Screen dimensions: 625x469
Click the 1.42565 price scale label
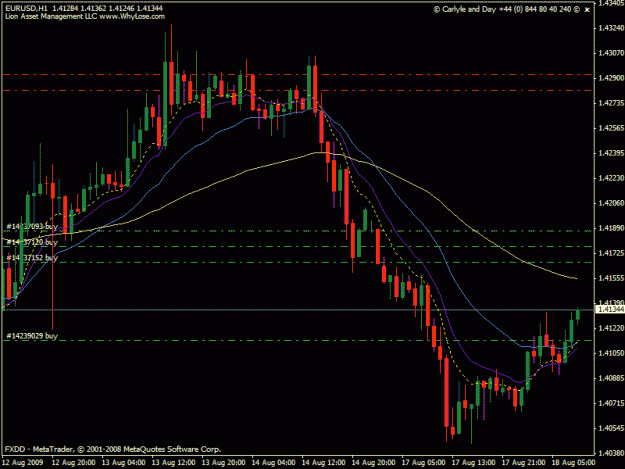[611, 128]
